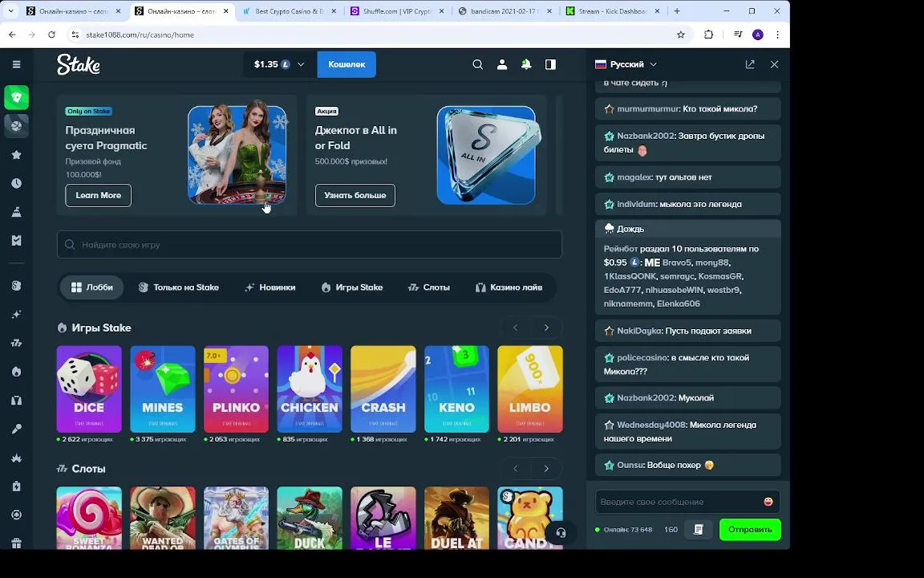Open the Sweet Bonanza slot thumbnail
924x578 pixels.
tap(89, 518)
